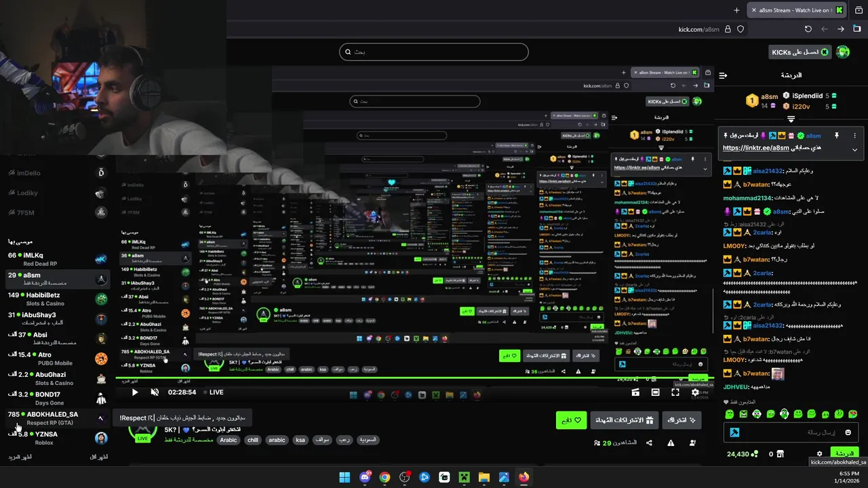Click the tracking protection shield icon

[741, 29]
